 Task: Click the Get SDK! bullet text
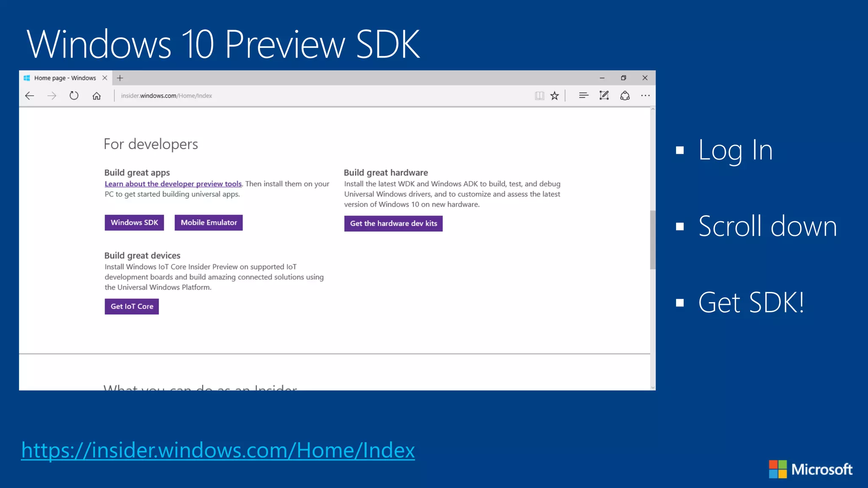[x=751, y=302]
